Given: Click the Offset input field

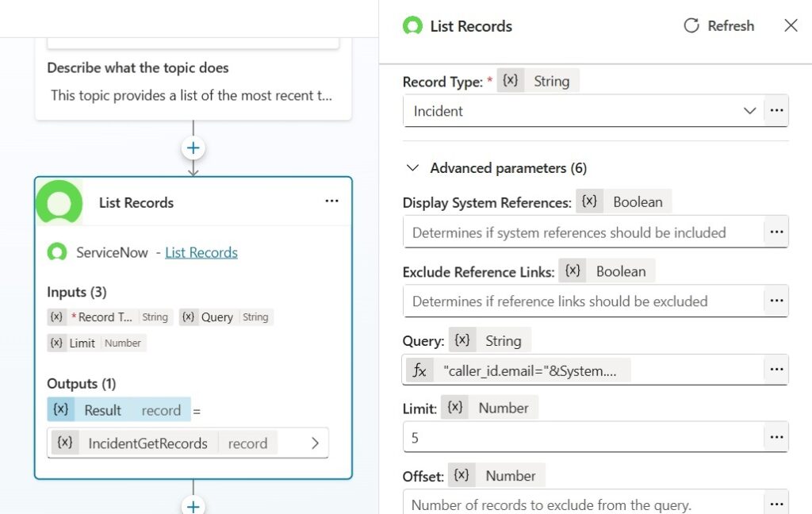Looking at the screenshot, I should coord(584,504).
